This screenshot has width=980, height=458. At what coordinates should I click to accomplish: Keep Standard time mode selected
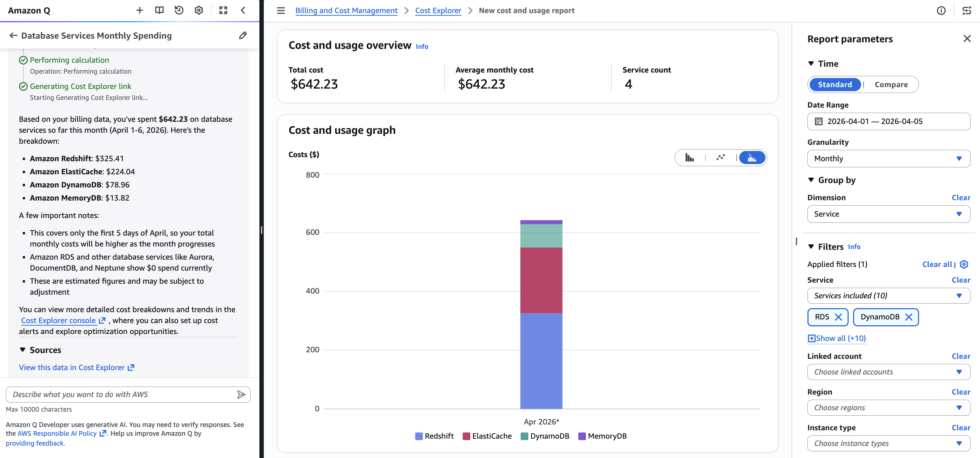point(834,84)
